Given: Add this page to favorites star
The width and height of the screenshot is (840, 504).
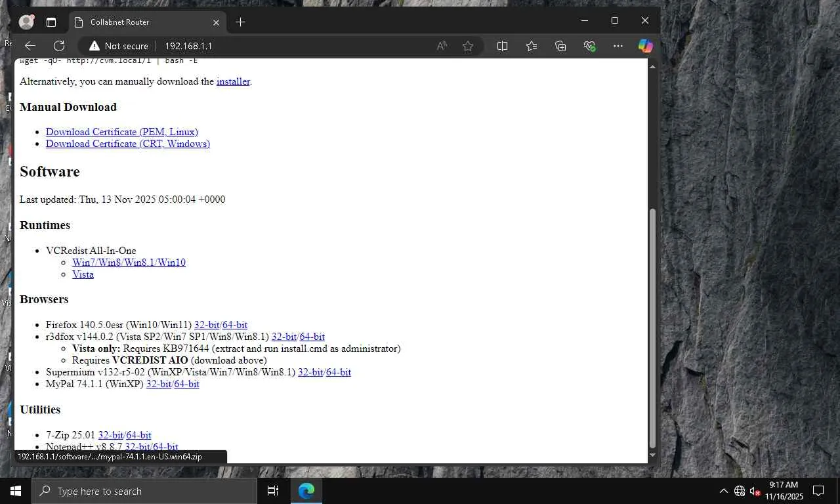Looking at the screenshot, I should [x=468, y=46].
